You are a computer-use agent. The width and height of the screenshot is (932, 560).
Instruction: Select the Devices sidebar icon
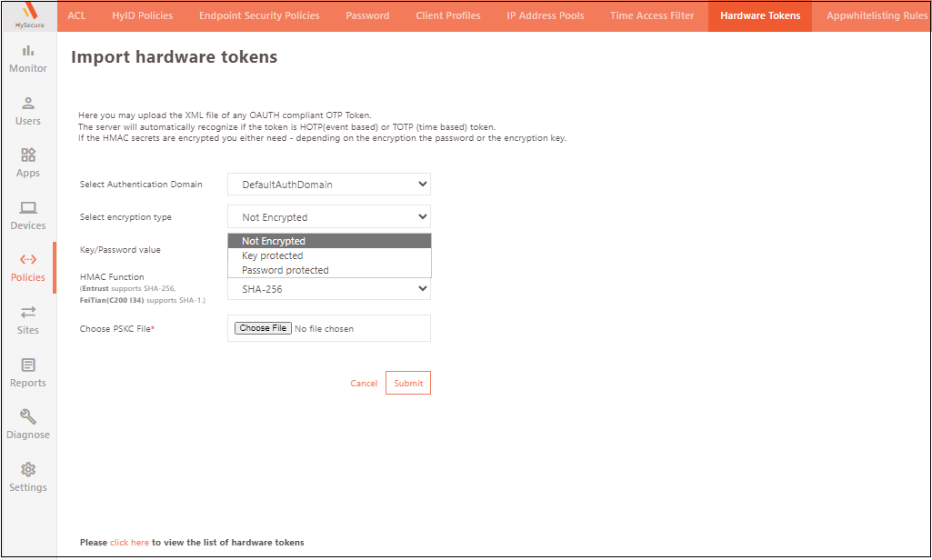(x=28, y=208)
